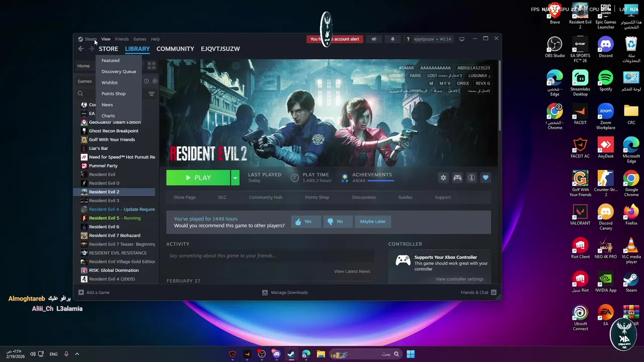The image size is (644, 362).
Task: Open the EJQVTJSUZW profile tab
Action: point(220,49)
